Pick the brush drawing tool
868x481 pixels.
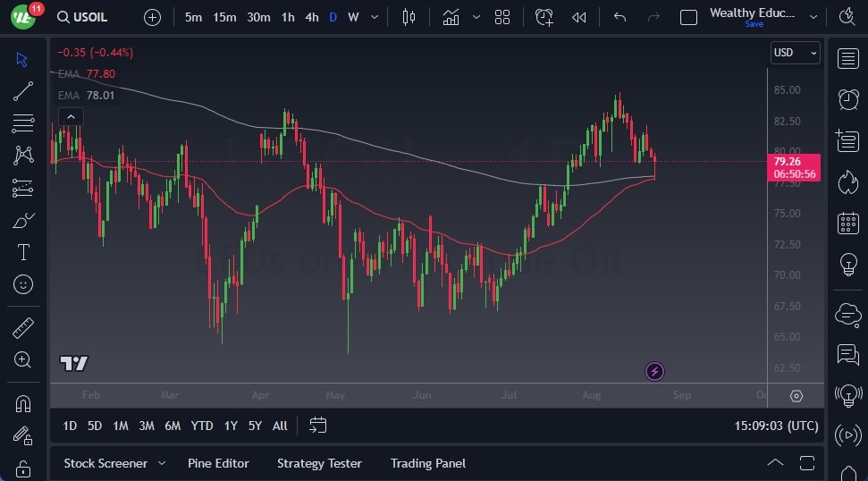tap(23, 220)
